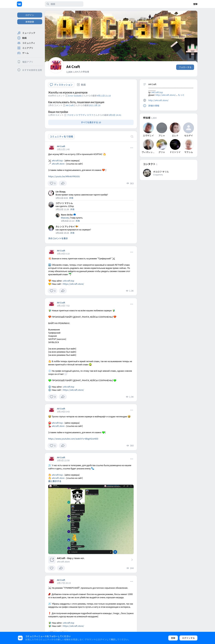The width and height of the screenshot is (215, 644).
Task: Expand post text with 更に表示する
Action: (x=55, y=481)
